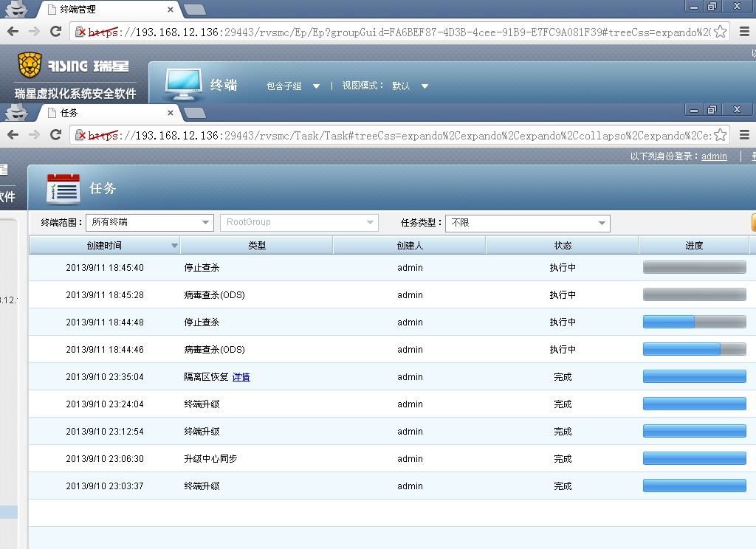The width and height of the screenshot is (756, 549).
Task: Minimize the 任务 browser window
Action: [694, 110]
